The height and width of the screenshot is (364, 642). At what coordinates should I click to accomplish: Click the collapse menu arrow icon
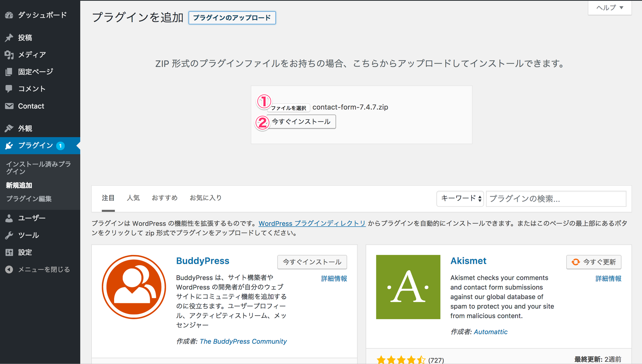9,269
